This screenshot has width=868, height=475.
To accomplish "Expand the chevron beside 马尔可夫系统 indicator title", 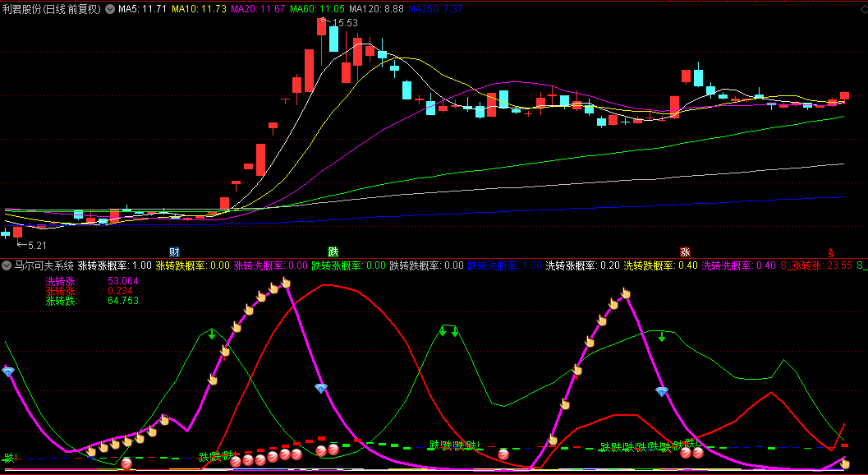I will (6, 265).
